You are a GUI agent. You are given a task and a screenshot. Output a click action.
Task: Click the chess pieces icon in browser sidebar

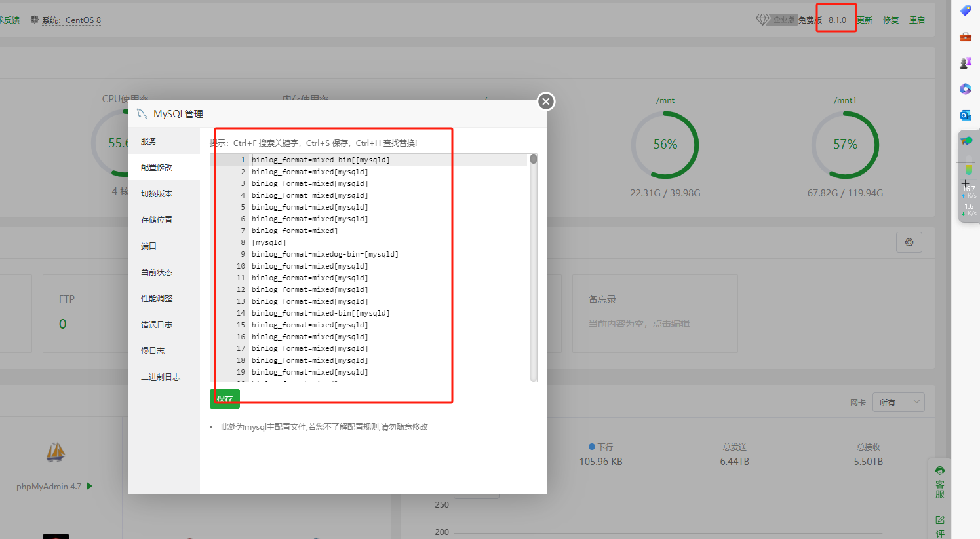[x=966, y=63]
